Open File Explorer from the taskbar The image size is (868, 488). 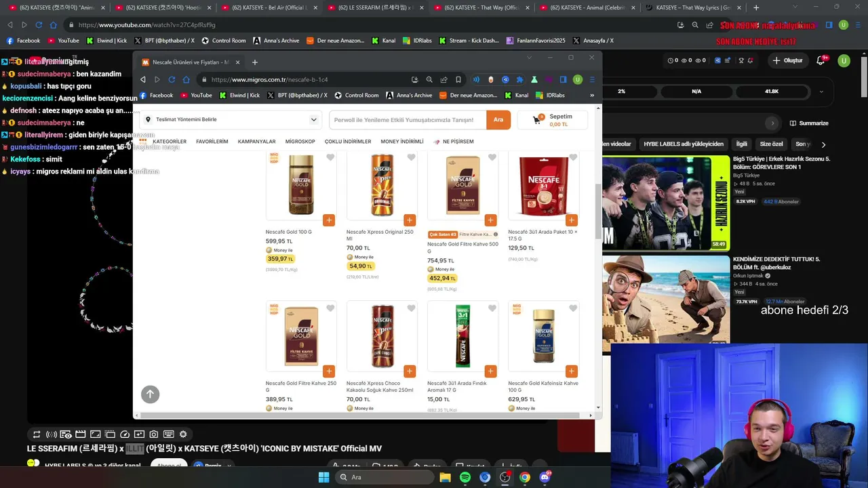(445, 477)
